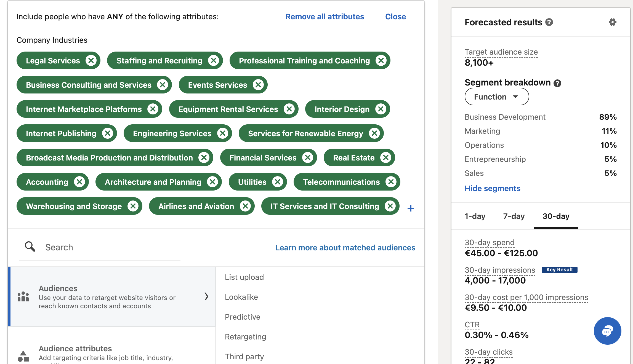Open Learn more about matched audiences
The image size is (633, 364).
pos(345,247)
